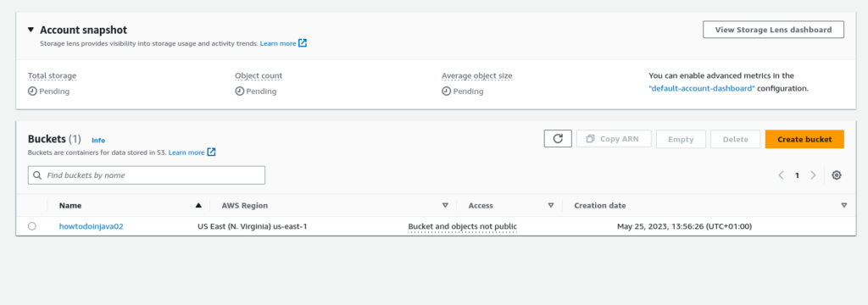Sort by Access column arrow

551,205
